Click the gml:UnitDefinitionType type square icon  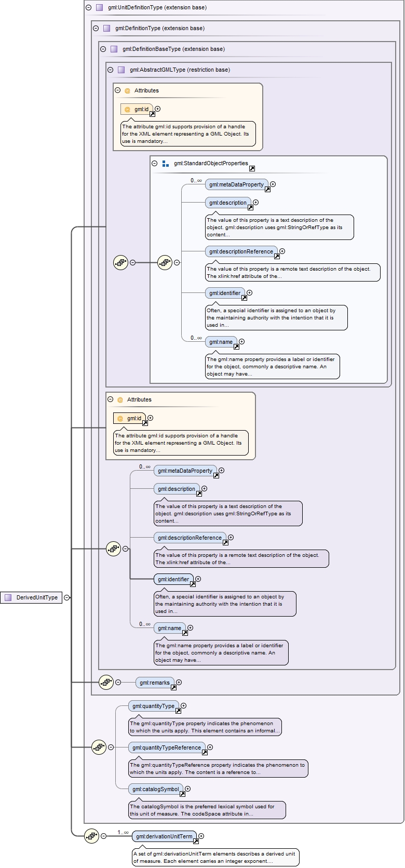click(99, 8)
